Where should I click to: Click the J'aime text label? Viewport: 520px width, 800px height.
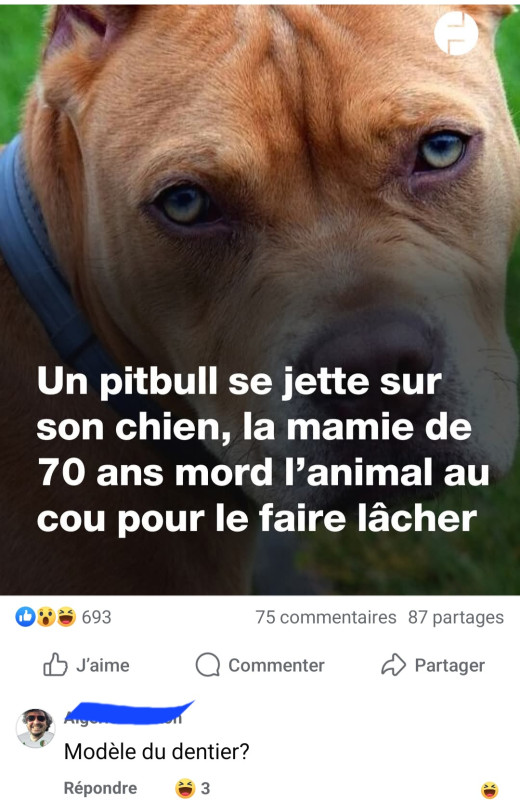click(x=103, y=665)
